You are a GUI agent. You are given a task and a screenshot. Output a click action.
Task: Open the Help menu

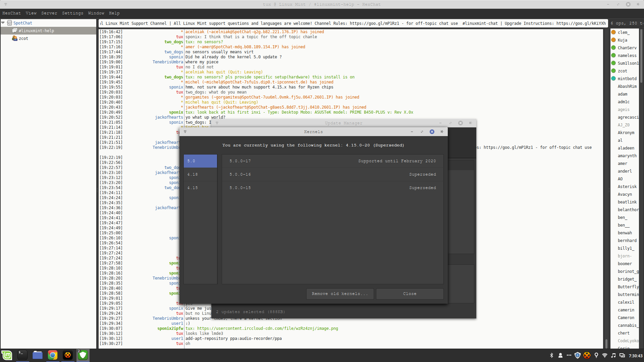114,13
